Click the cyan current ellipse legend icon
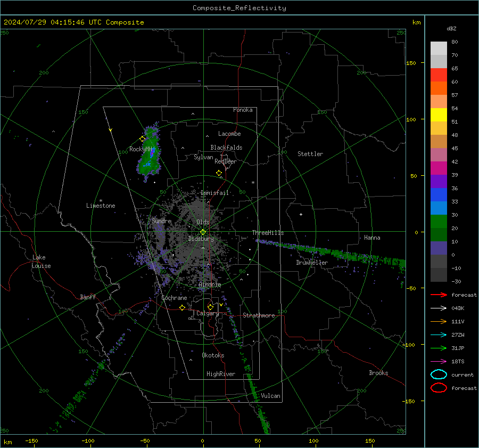This screenshot has width=479, height=448. tap(439, 374)
